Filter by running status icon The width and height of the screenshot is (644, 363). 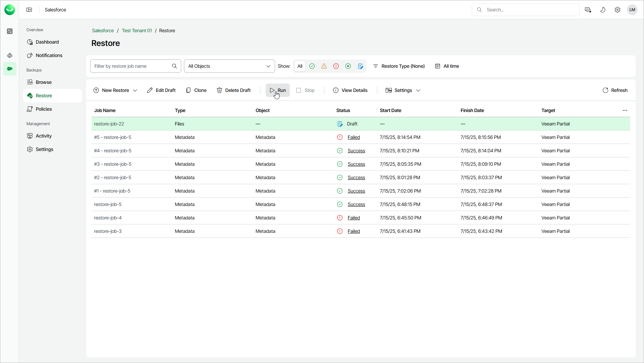click(x=348, y=66)
